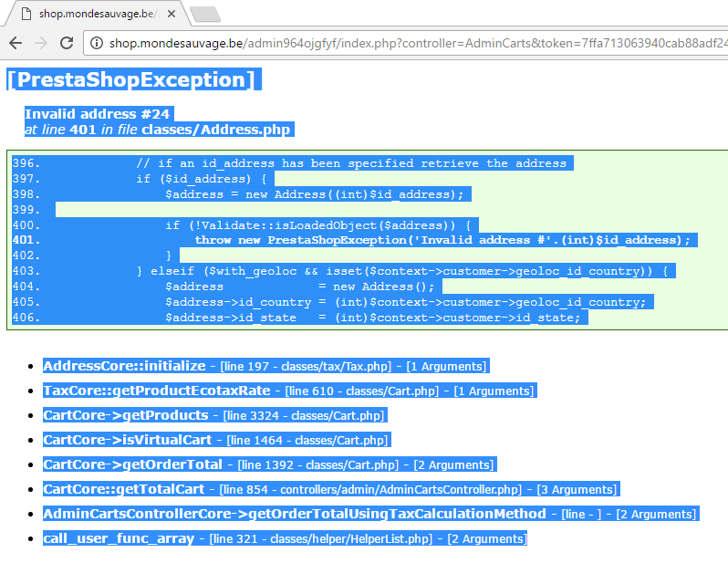Image resolution: width=728 pixels, height=584 pixels.
Task: Click the 'at line 401 in file classes/Address.php' text
Action: [x=158, y=129]
